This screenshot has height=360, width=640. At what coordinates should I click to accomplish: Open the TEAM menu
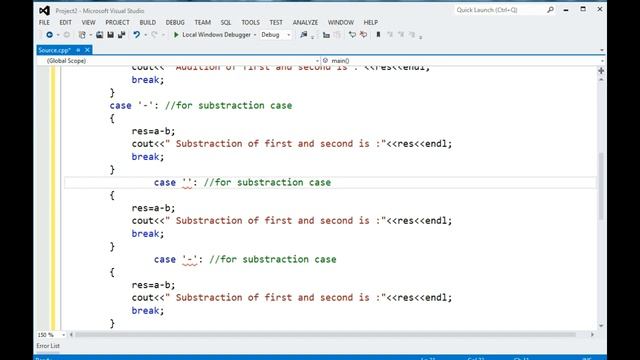tap(202, 22)
